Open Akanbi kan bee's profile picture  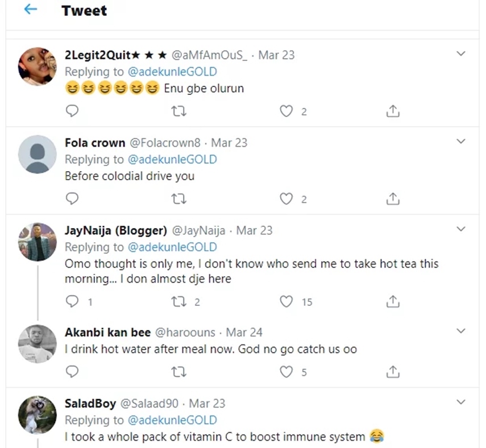point(37,344)
